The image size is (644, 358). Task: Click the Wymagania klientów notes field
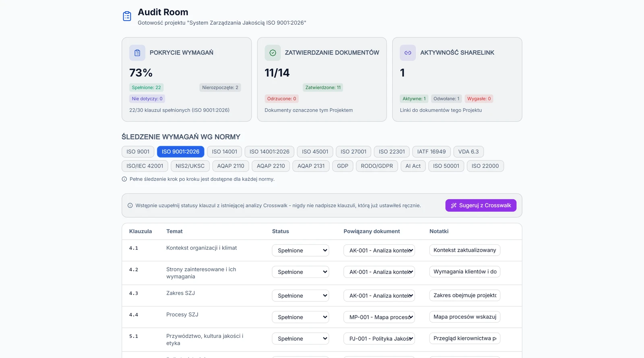465,272
